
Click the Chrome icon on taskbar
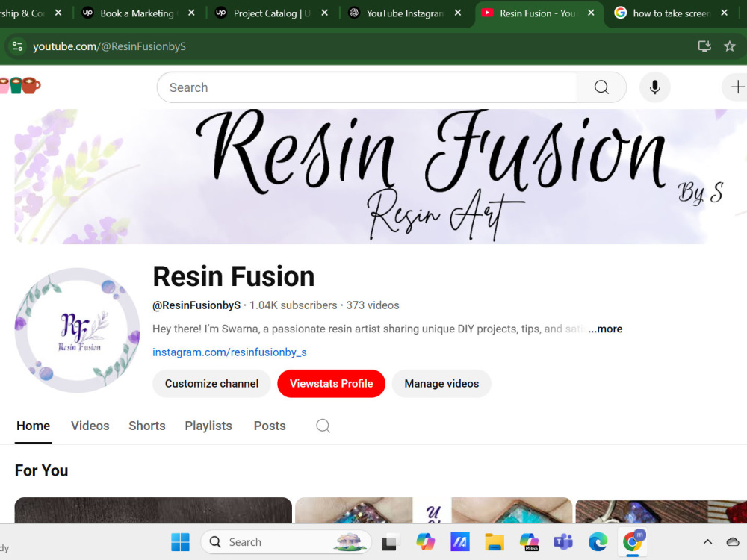click(x=633, y=541)
